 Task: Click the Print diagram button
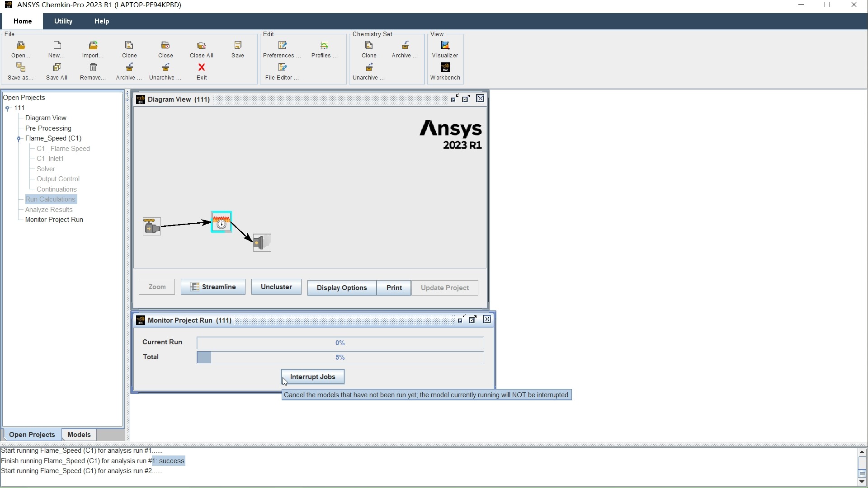(x=394, y=288)
